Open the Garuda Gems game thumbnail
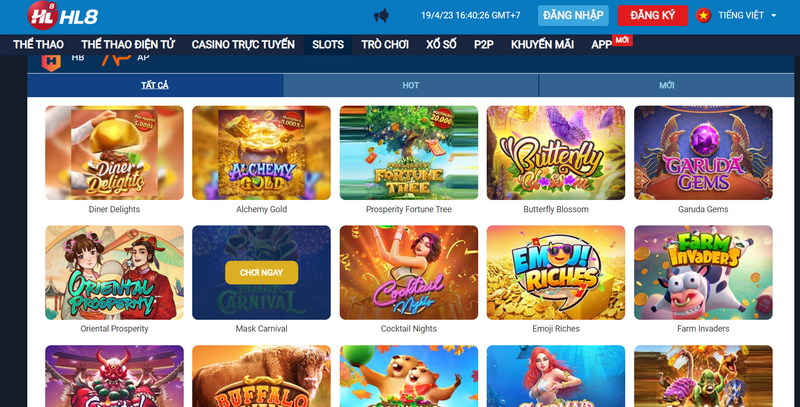 (703, 152)
